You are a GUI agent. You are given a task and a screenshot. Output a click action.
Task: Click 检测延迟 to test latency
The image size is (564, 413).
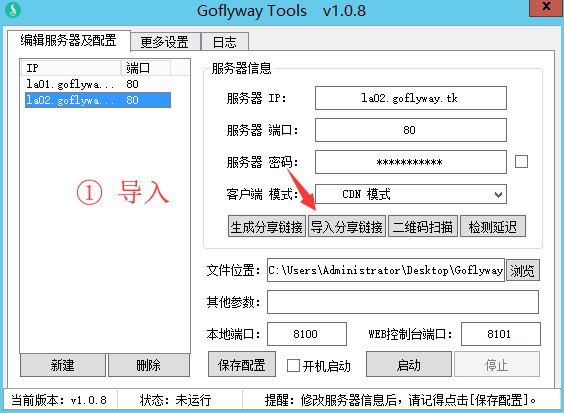(x=492, y=226)
